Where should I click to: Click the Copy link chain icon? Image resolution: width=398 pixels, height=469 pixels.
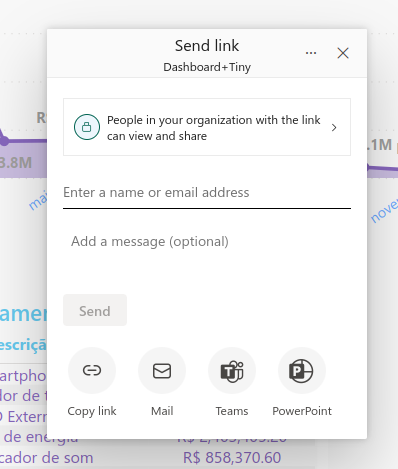(92, 370)
